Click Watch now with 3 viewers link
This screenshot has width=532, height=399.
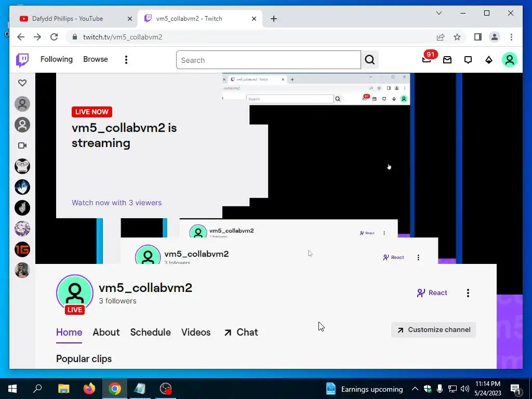(x=116, y=203)
